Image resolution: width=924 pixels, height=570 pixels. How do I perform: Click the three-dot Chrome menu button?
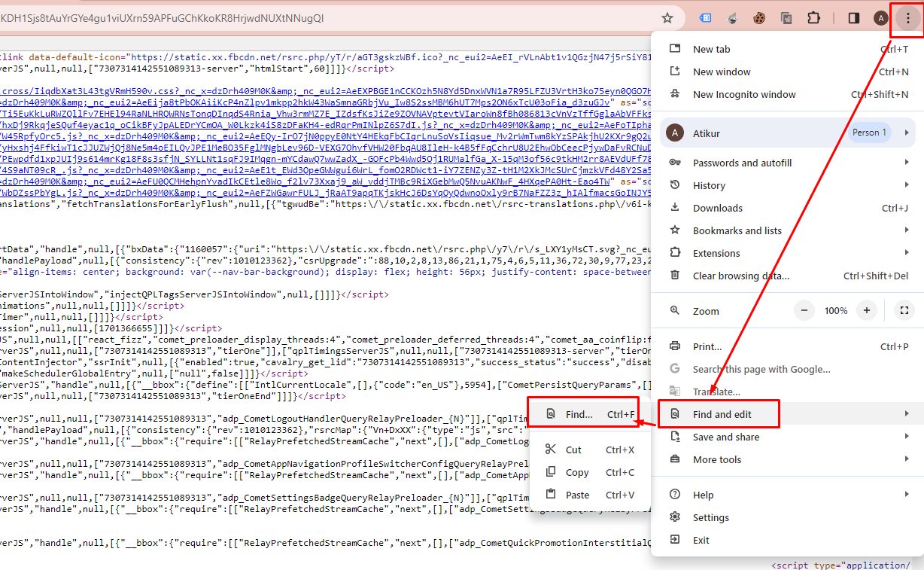pyautogui.click(x=907, y=18)
